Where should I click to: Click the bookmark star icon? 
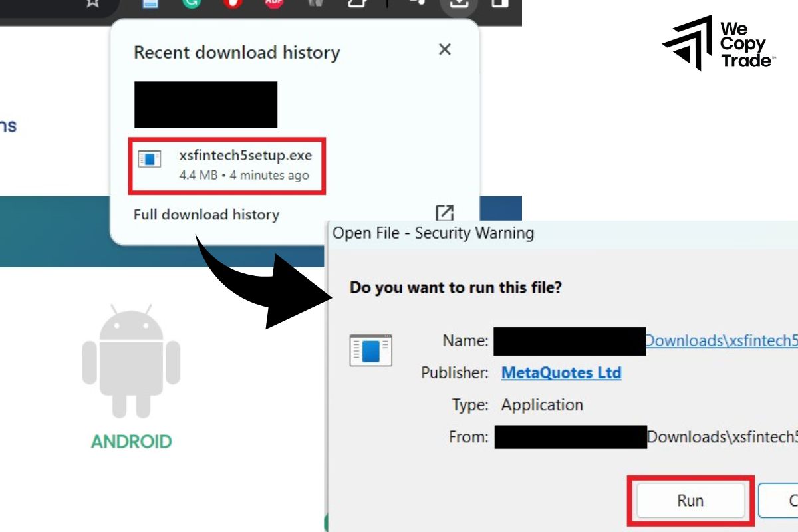click(93, 3)
